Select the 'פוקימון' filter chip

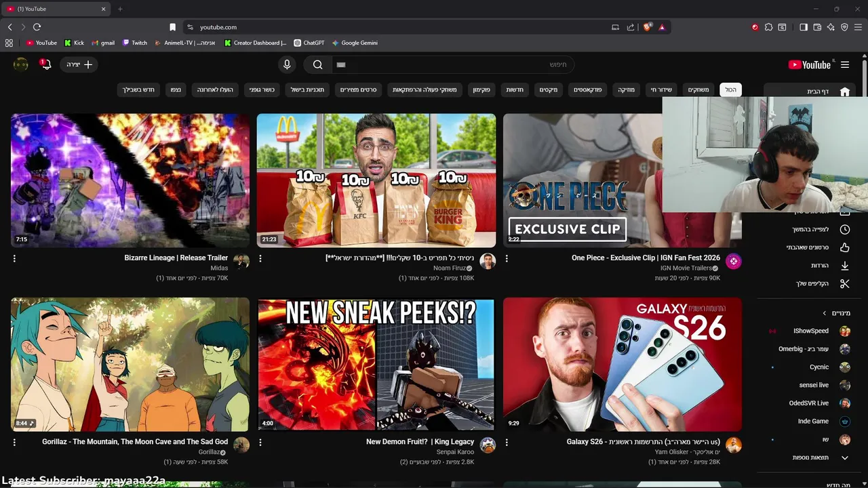[481, 89]
